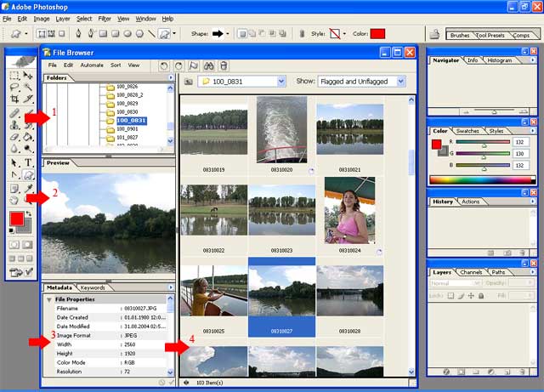Viewport: 544px width, 392px height.
Task: Select Fill Pixels mode in options bar
Action: [x=61, y=34]
